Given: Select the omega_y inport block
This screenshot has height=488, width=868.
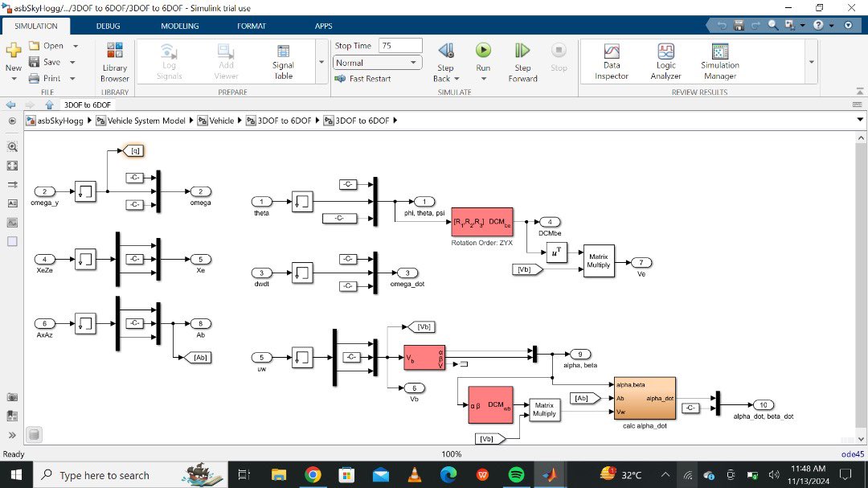Looking at the screenshot, I should [x=45, y=191].
